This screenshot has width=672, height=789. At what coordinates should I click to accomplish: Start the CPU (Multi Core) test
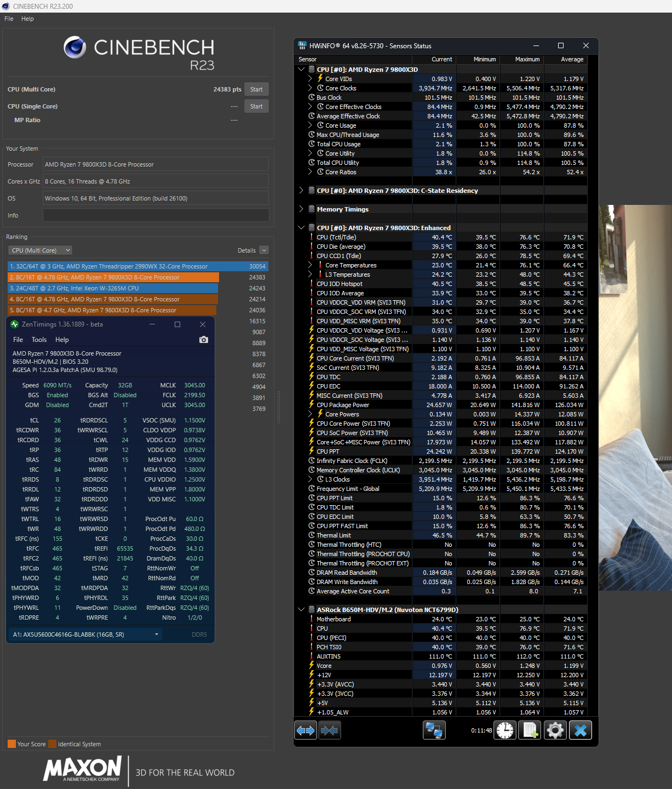(256, 89)
